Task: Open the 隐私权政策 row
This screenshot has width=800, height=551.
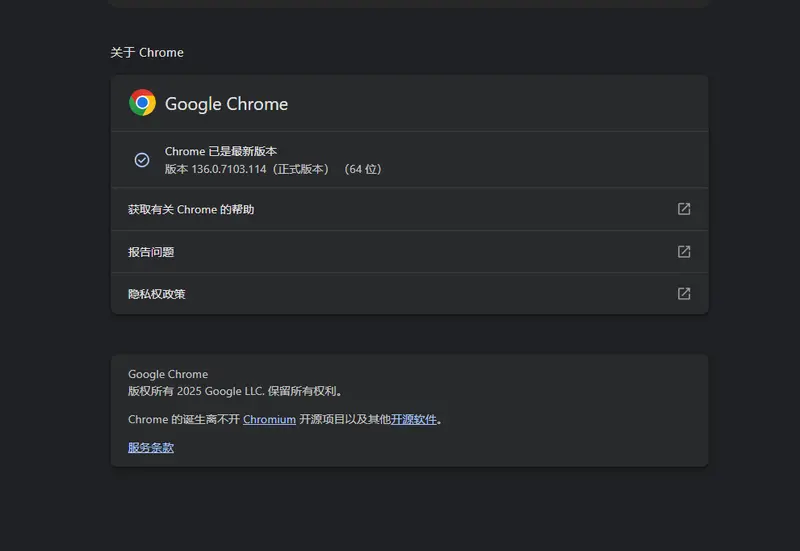Action: (409, 294)
